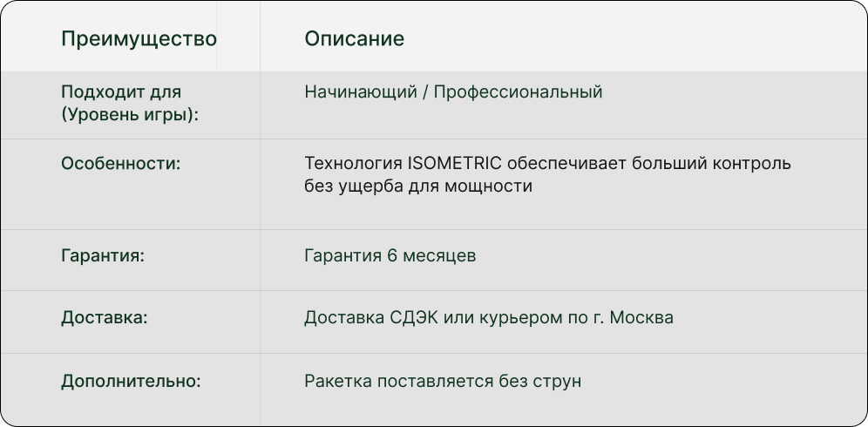Click the Технология ISOMETRIC description text
The width and height of the screenshot is (868, 427).
(x=547, y=163)
